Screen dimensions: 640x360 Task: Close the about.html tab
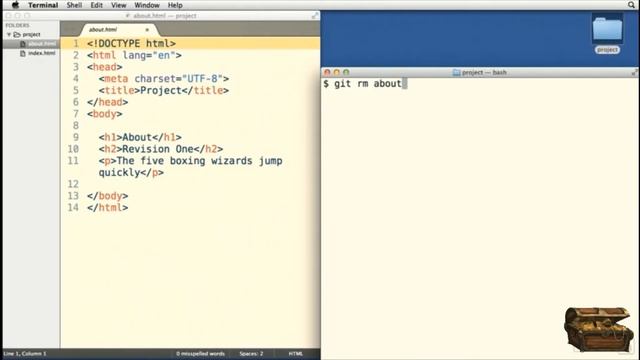[147, 30]
